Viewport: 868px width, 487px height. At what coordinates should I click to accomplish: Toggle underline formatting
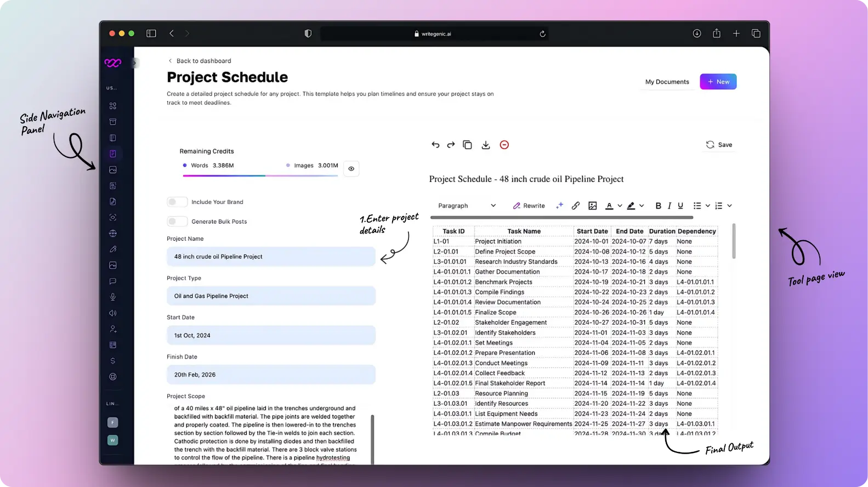[x=680, y=206]
